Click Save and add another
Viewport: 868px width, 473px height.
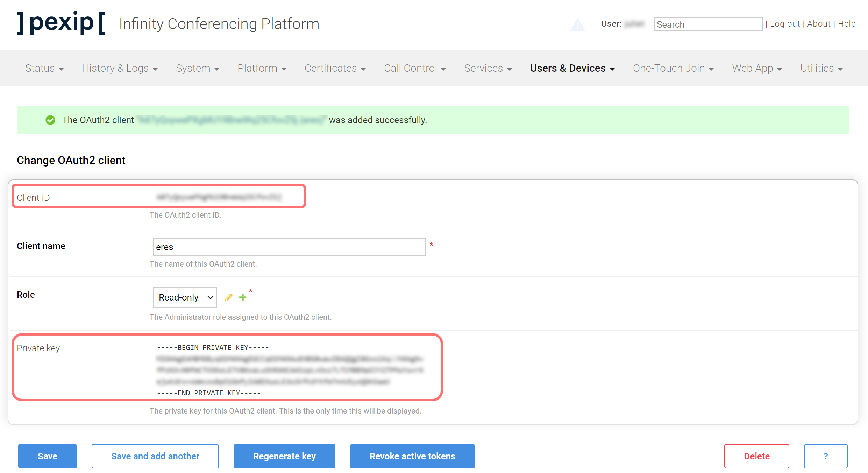[155, 456]
